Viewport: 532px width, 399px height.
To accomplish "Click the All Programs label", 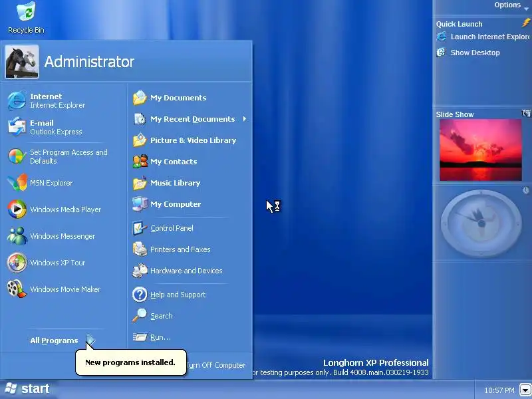I will 54,340.
